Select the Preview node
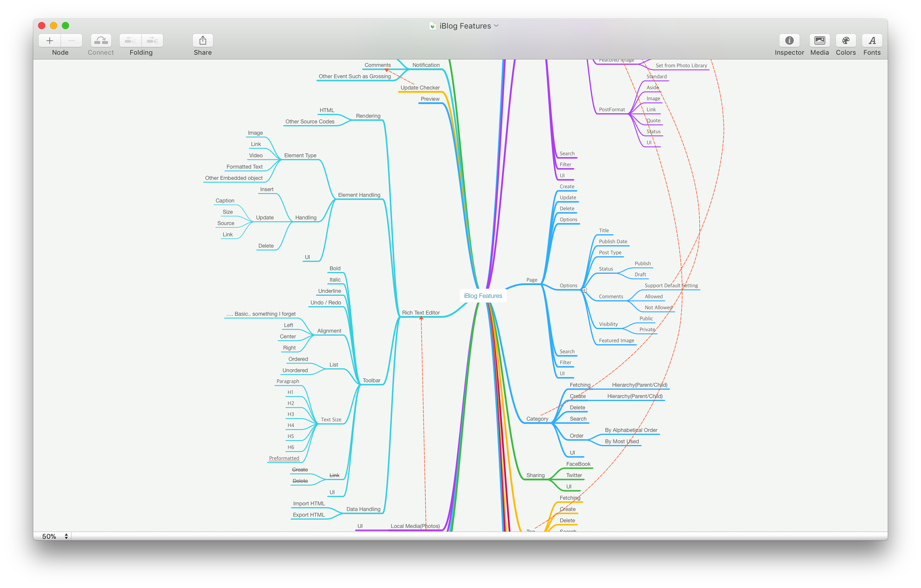The image size is (921, 588). [x=430, y=99]
